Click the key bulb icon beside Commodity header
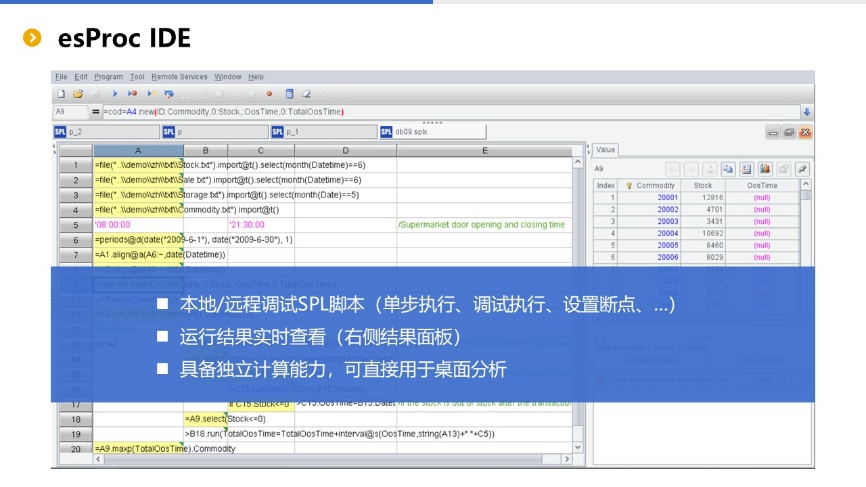Viewport: 866px width, 487px height. click(x=629, y=186)
